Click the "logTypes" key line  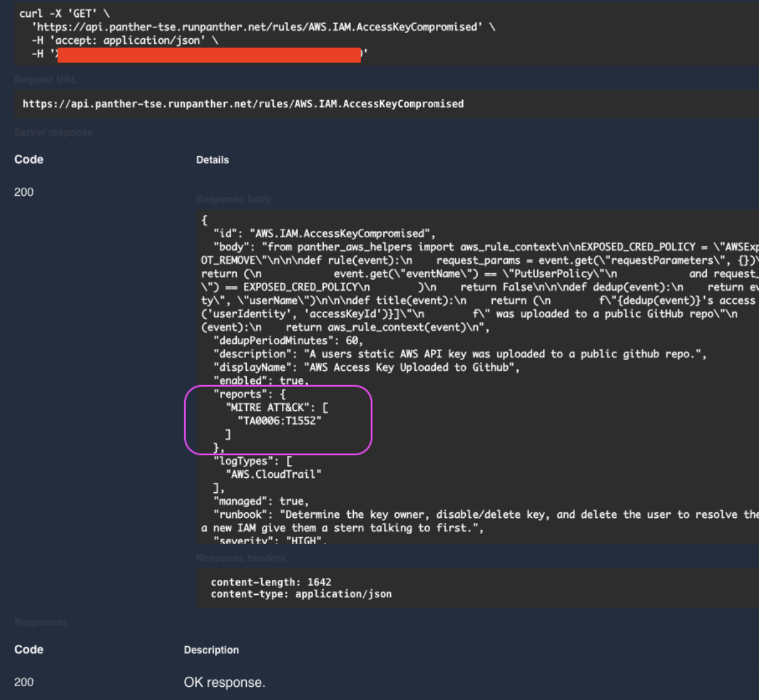point(252,461)
